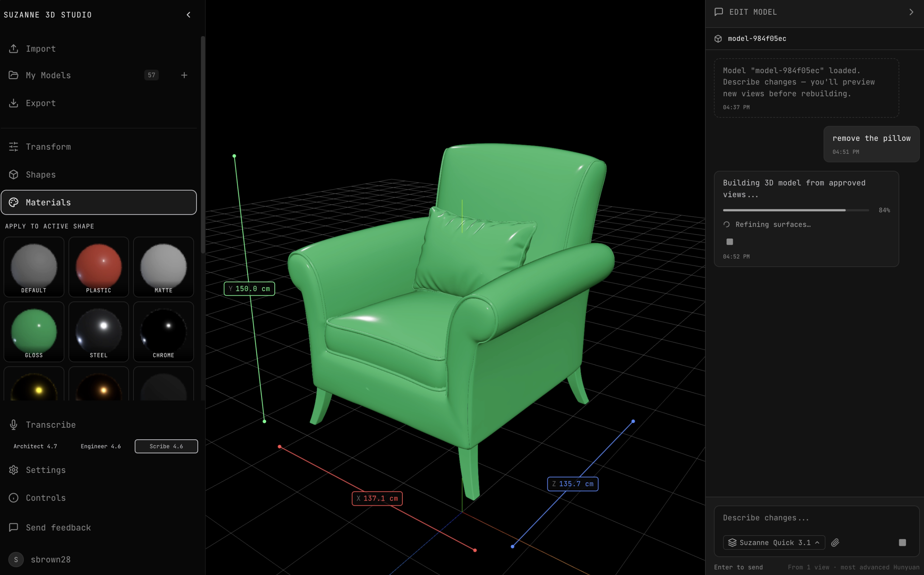Screen dimensions: 924x575
Task: Select the Import icon
Action: coord(14,49)
